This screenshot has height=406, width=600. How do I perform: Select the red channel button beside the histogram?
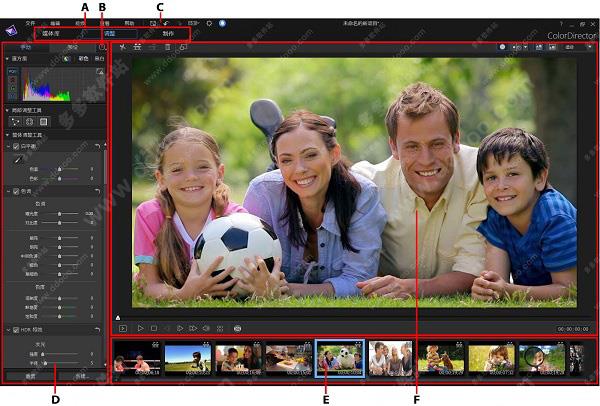point(13,80)
